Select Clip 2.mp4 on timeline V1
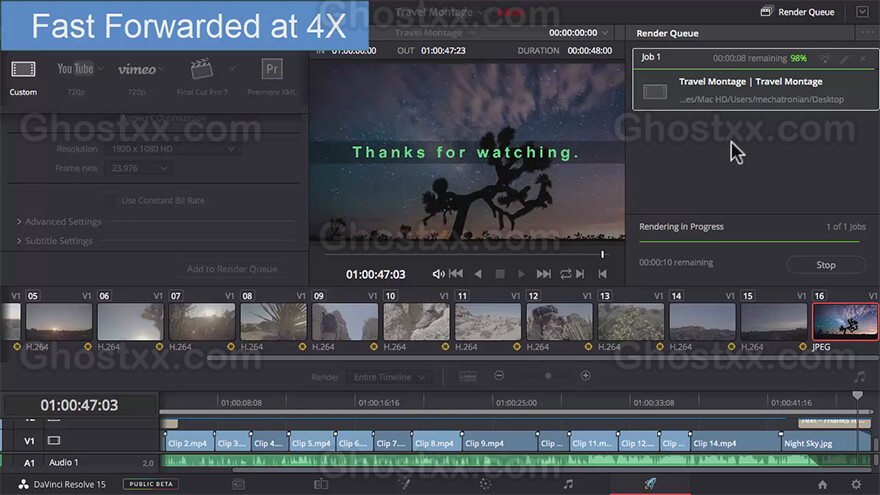The image size is (880, 495). (189, 443)
